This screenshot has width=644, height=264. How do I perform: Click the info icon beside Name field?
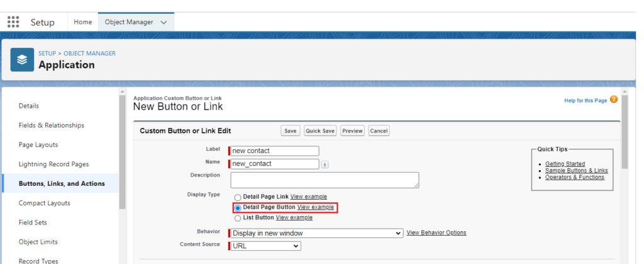(x=325, y=164)
